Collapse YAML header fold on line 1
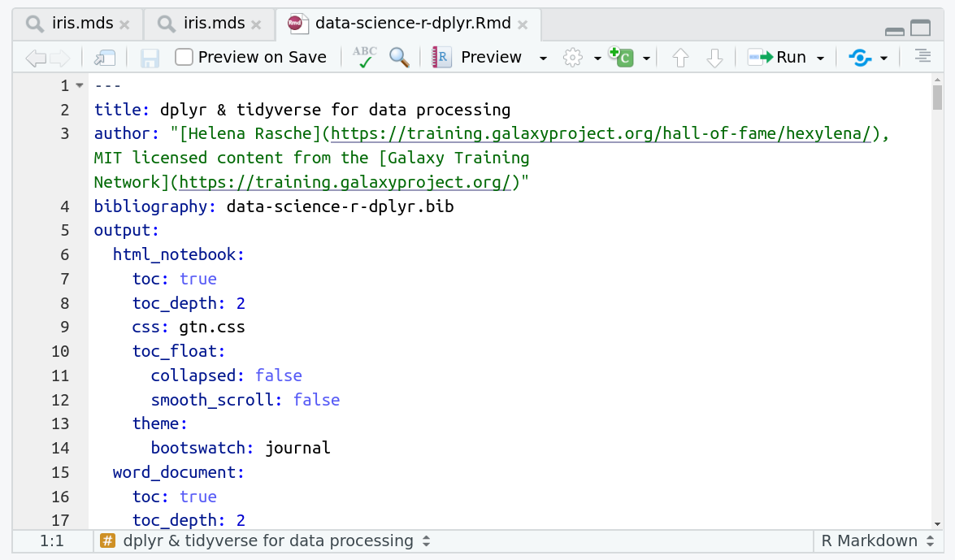Image resolution: width=955 pixels, height=560 pixels. click(x=79, y=86)
